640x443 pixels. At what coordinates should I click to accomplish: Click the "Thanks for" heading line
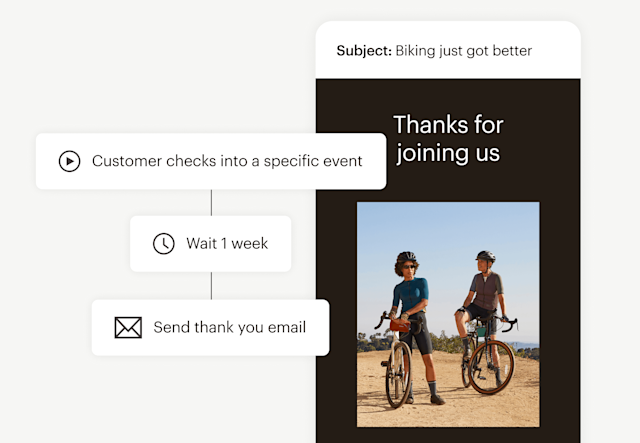tap(448, 125)
